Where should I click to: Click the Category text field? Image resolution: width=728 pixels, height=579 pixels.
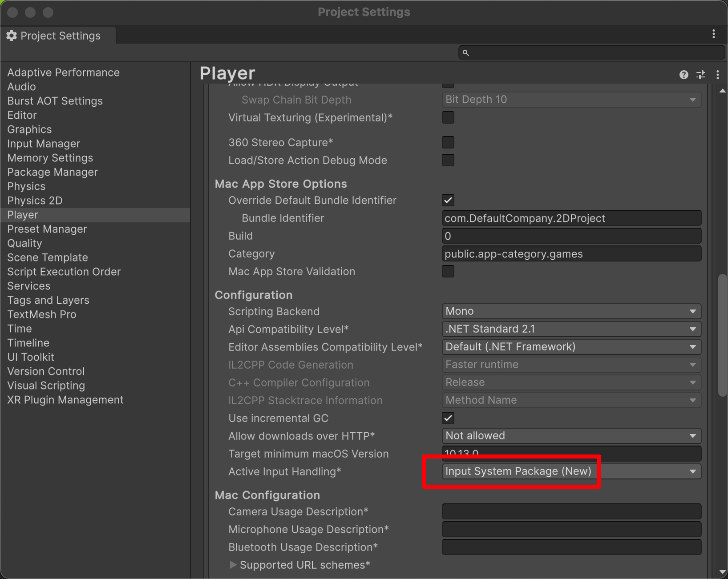click(571, 253)
